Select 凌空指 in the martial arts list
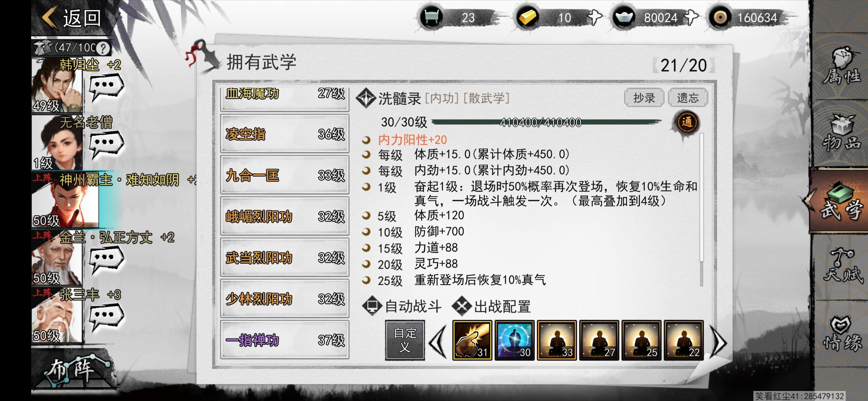The image size is (868, 401). tap(285, 134)
